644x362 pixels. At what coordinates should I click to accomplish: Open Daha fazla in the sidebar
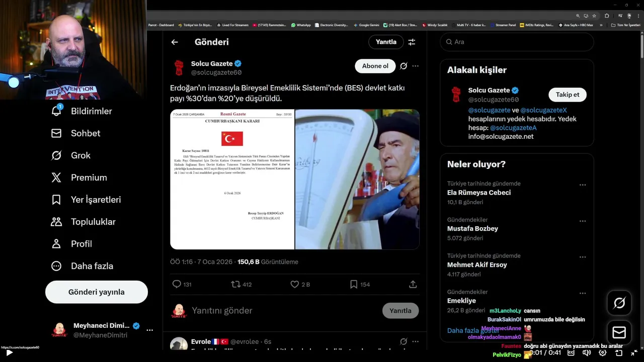[82, 266]
